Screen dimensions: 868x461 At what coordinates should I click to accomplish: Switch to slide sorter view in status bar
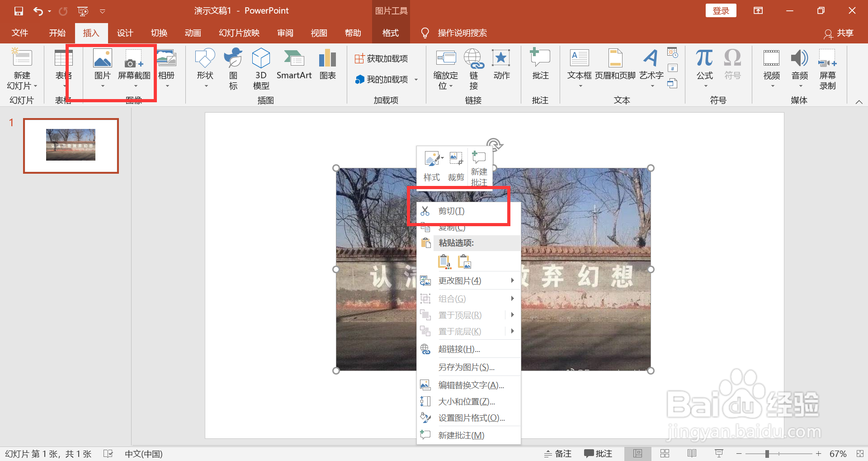[665, 454]
